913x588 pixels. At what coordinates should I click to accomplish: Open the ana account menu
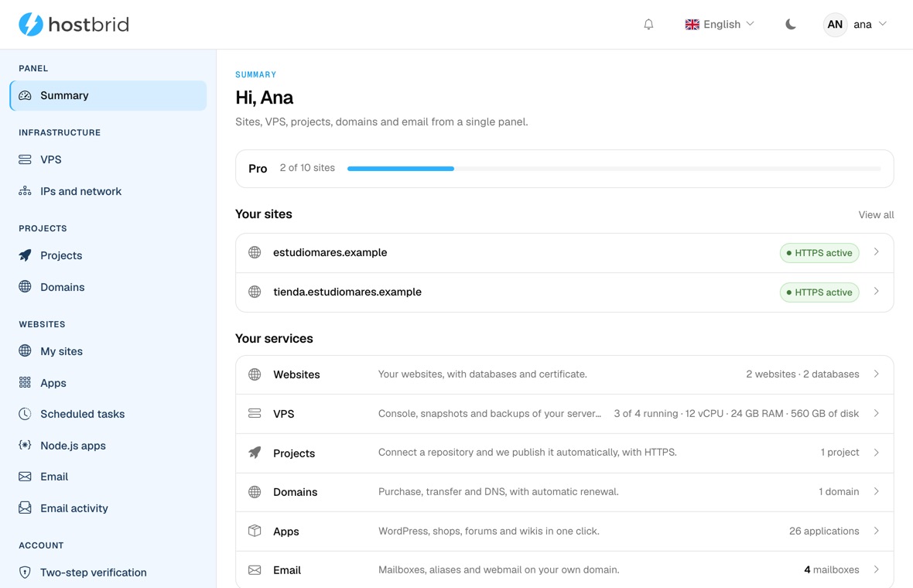coord(855,25)
